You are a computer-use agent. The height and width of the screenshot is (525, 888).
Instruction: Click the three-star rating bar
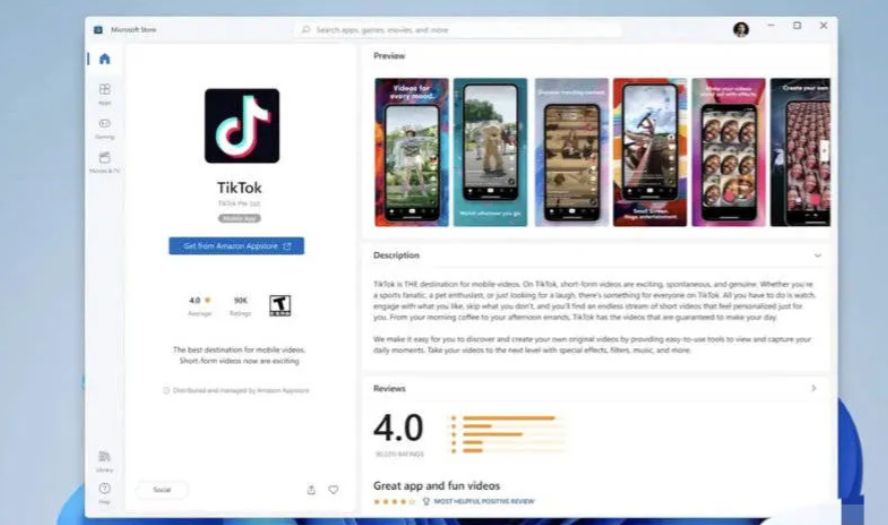coord(509,434)
